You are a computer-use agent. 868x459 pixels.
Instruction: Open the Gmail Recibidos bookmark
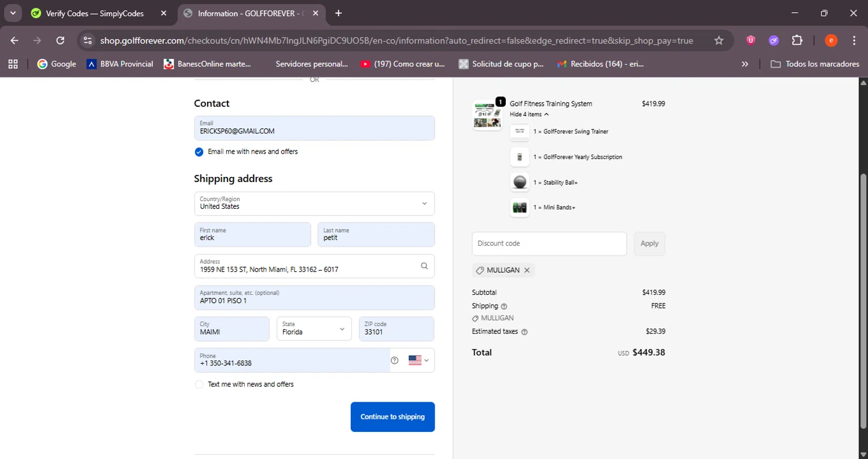(600, 64)
